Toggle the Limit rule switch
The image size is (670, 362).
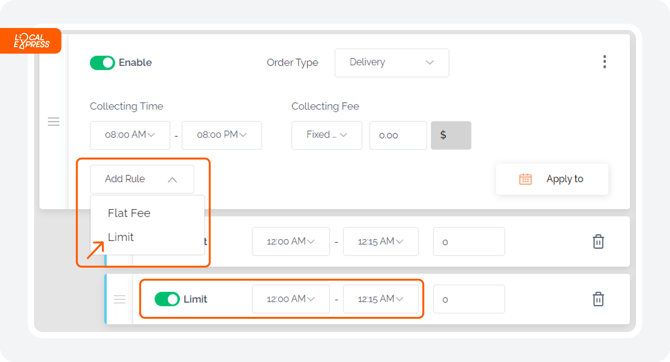click(167, 299)
